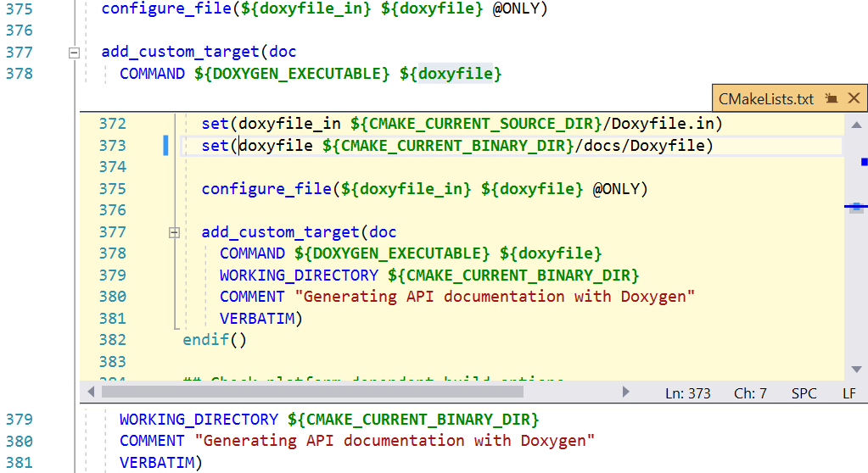Click line number 381 in peek window
This screenshot has width=868, height=473.
pos(112,319)
